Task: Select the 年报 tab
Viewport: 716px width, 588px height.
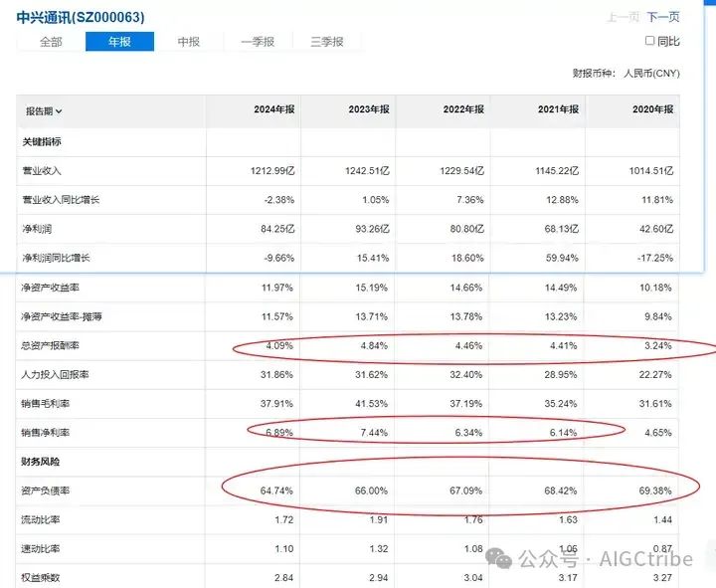Action: click(119, 42)
